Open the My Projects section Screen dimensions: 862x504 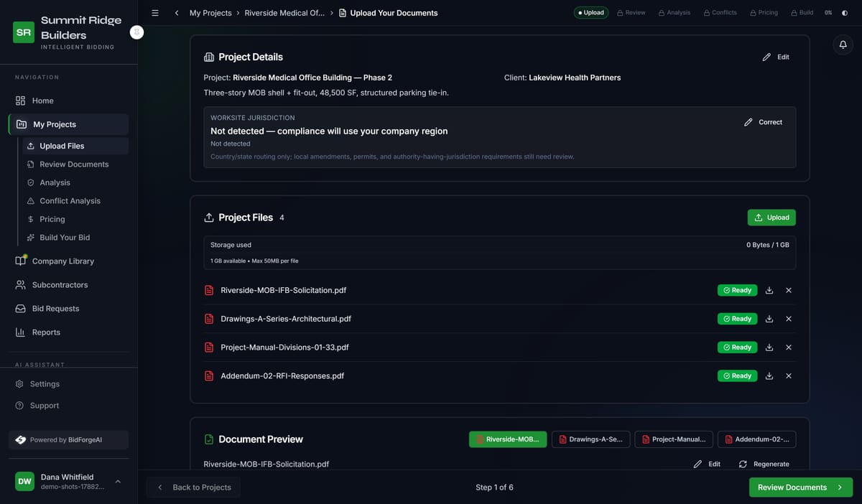tap(69, 124)
